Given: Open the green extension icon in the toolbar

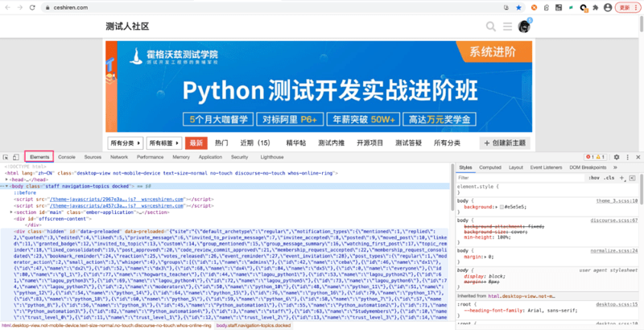Looking at the screenshot, I should click(x=571, y=7).
